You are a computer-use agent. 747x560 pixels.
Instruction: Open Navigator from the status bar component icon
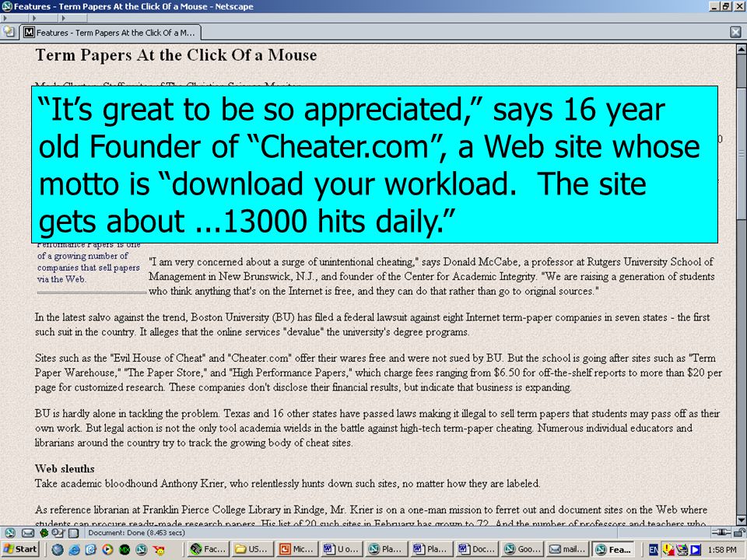pyautogui.click(x=9, y=533)
